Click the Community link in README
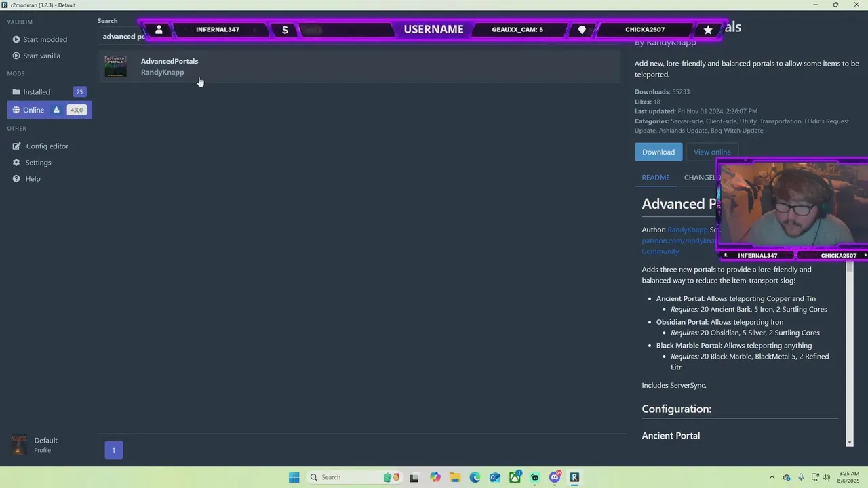Image resolution: width=868 pixels, height=488 pixels. coord(660,251)
